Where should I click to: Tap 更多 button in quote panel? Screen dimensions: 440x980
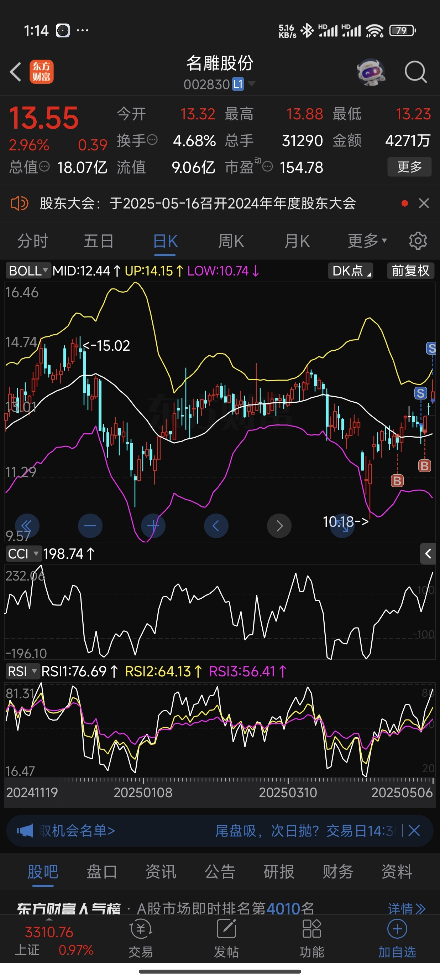(409, 167)
